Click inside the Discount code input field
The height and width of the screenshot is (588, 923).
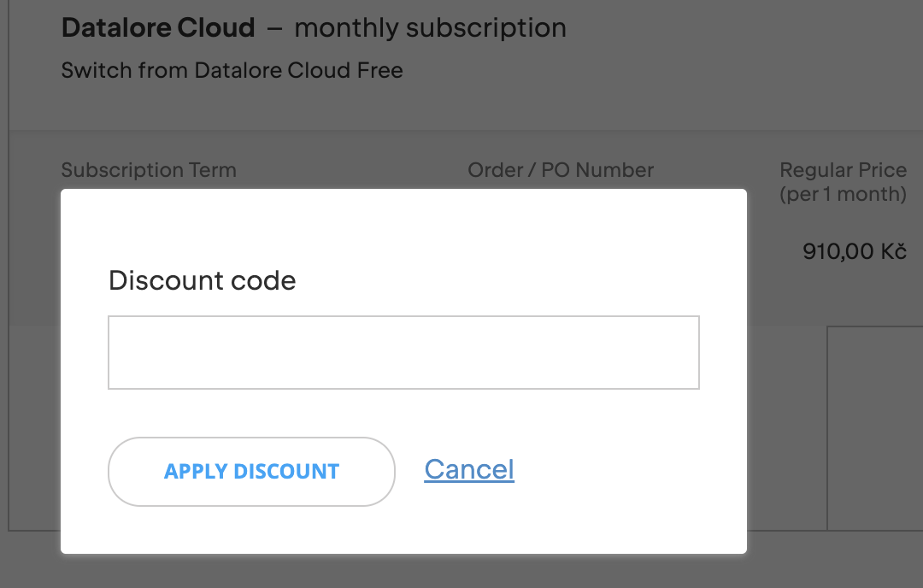coord(403,352)
